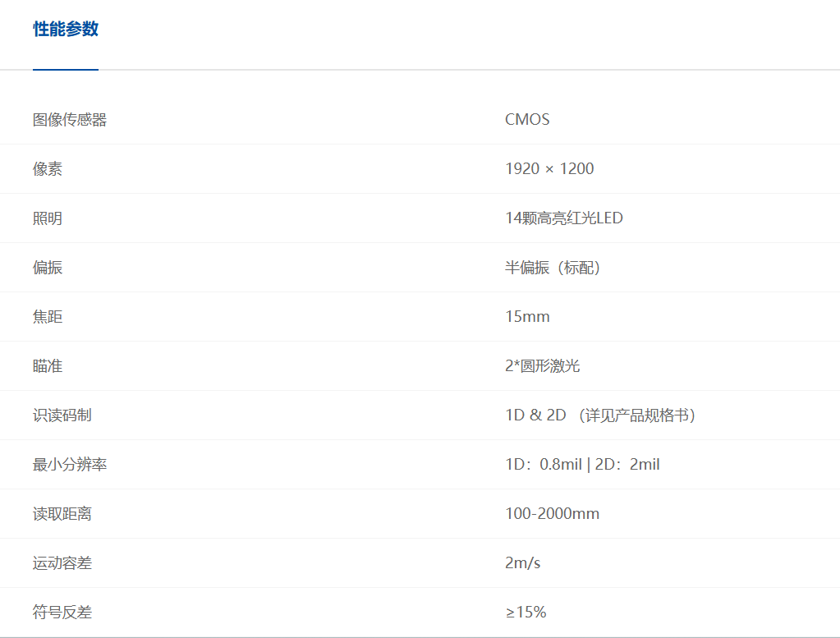Click the 15mm focal length value
The image size is (840, 638).
527,317
